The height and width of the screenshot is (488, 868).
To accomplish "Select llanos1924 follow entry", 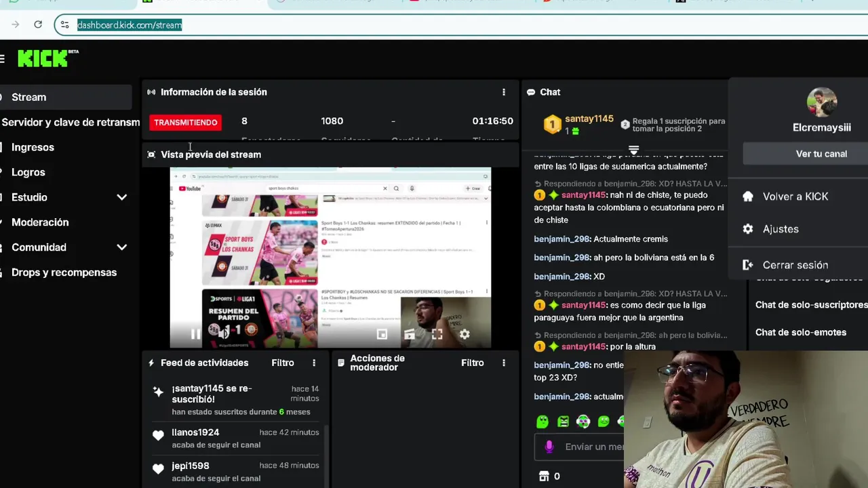I will (x=234, y=439).
